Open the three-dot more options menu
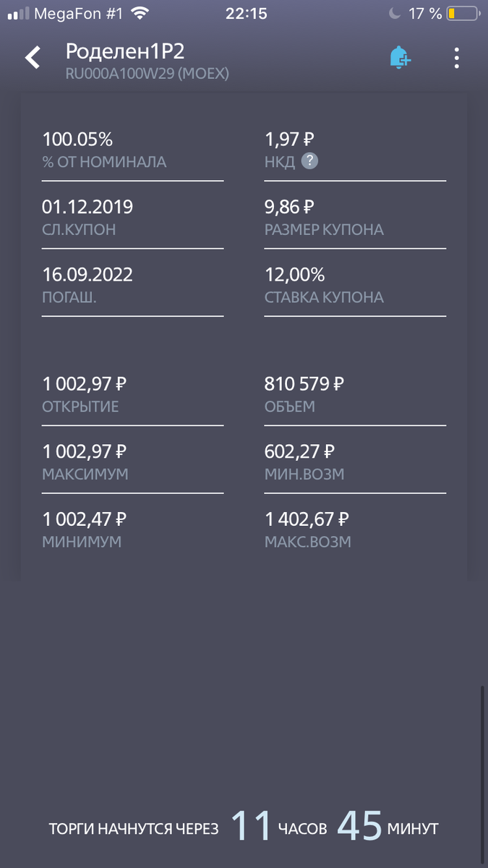This screenshot has height=868, width=488. coord(456,58)
